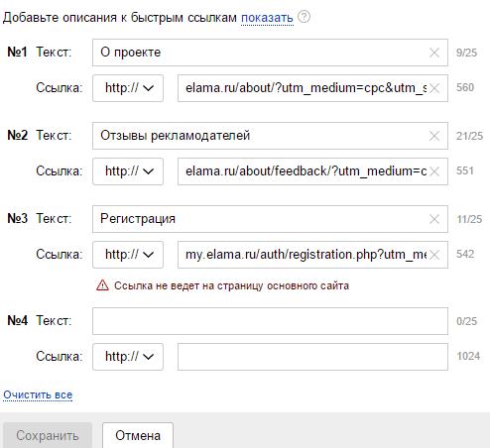
Task: Click the 'Очистить все' link
Action: coord(38,394)
